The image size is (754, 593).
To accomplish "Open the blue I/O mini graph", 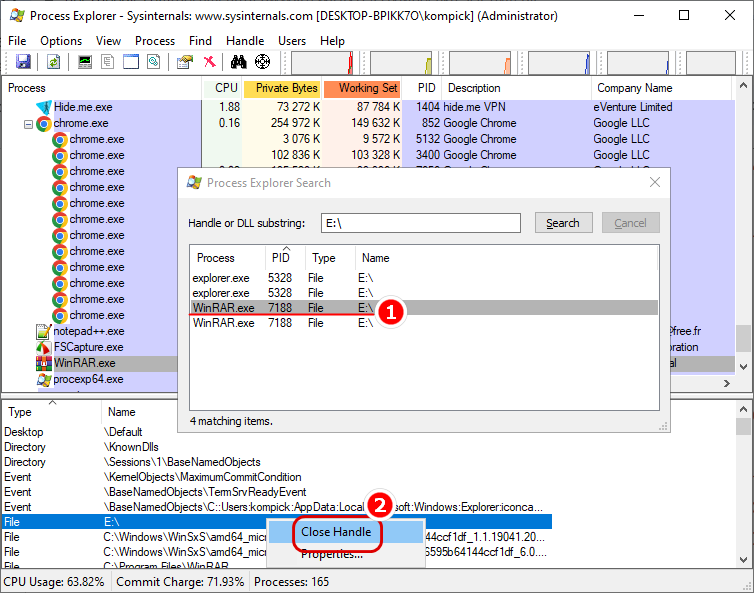I will (x=559, y=63).
